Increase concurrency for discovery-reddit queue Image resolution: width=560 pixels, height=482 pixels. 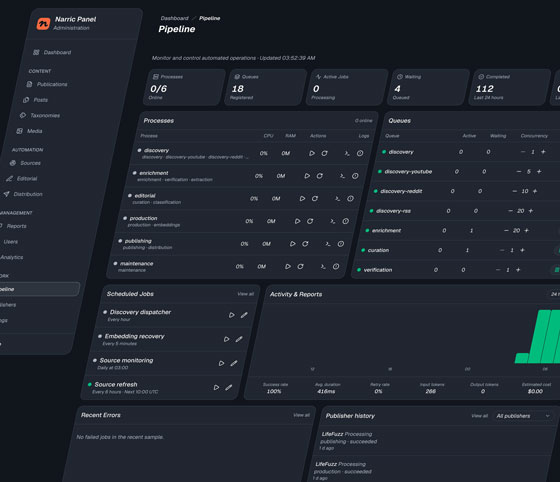coord(535,191)
